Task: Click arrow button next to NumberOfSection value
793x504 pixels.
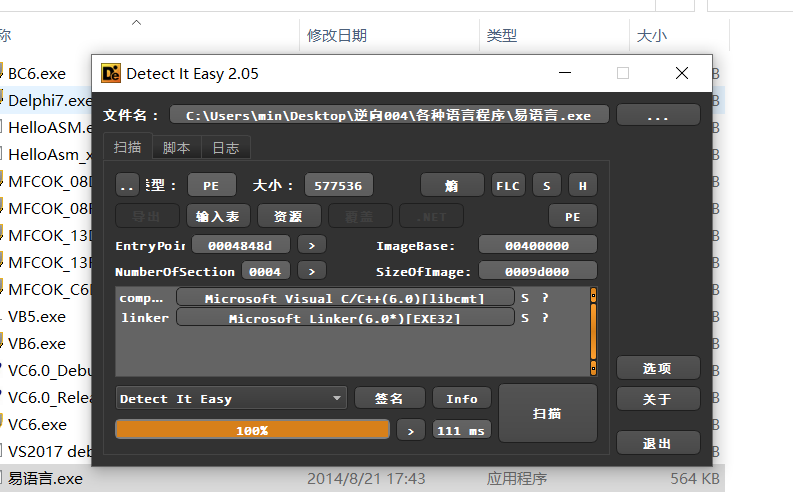Action: pos(312,271)
